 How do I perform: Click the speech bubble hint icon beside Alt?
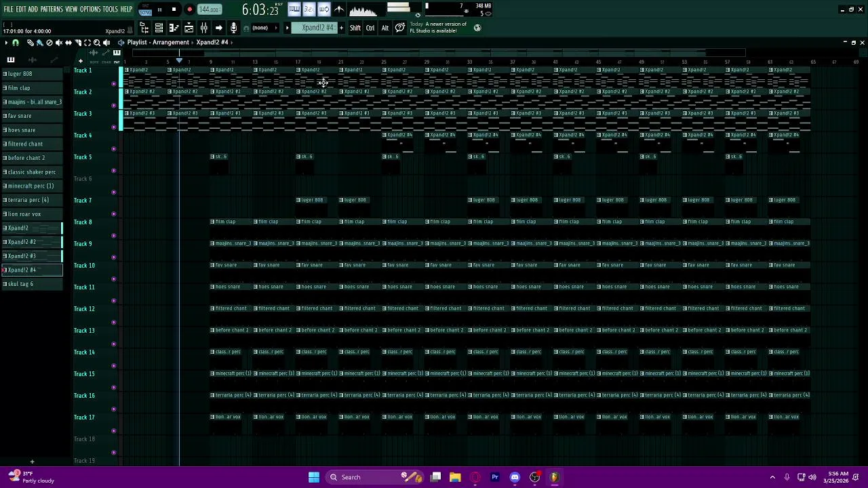(400, 28)
